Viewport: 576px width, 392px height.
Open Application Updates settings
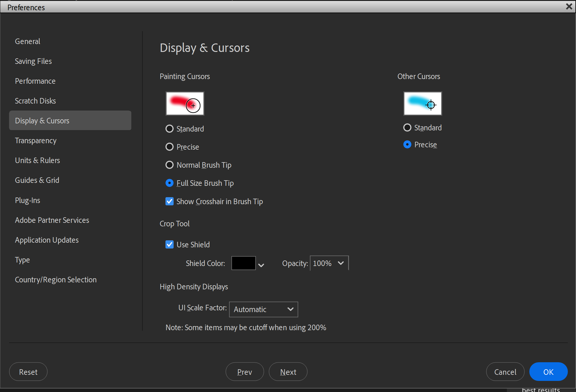tap(47, 240)
